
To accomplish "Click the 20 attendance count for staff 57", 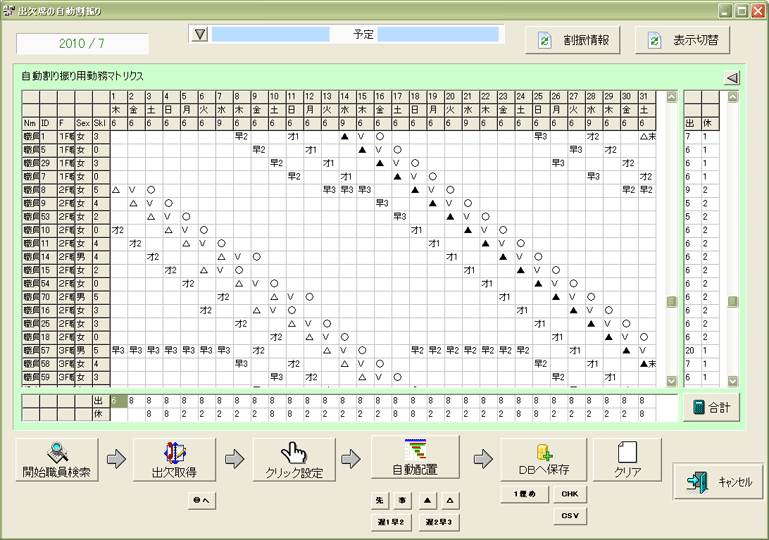I will (x=691, y=351).
